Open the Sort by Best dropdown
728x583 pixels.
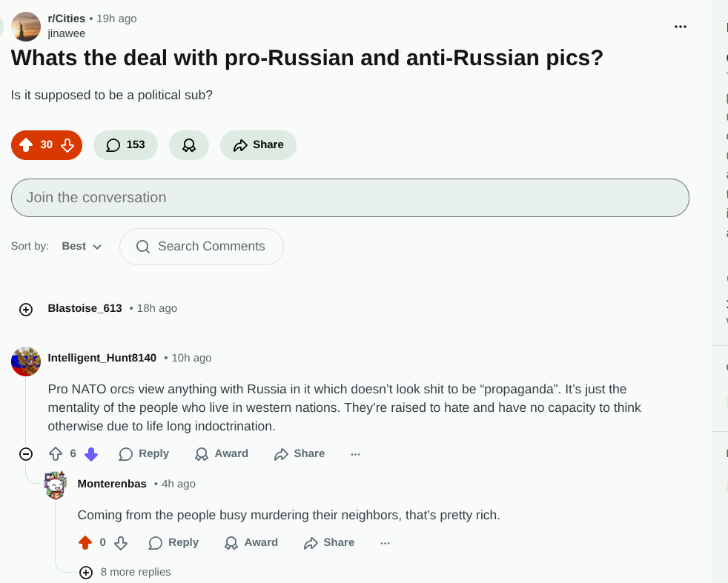(x=82, y=247)
